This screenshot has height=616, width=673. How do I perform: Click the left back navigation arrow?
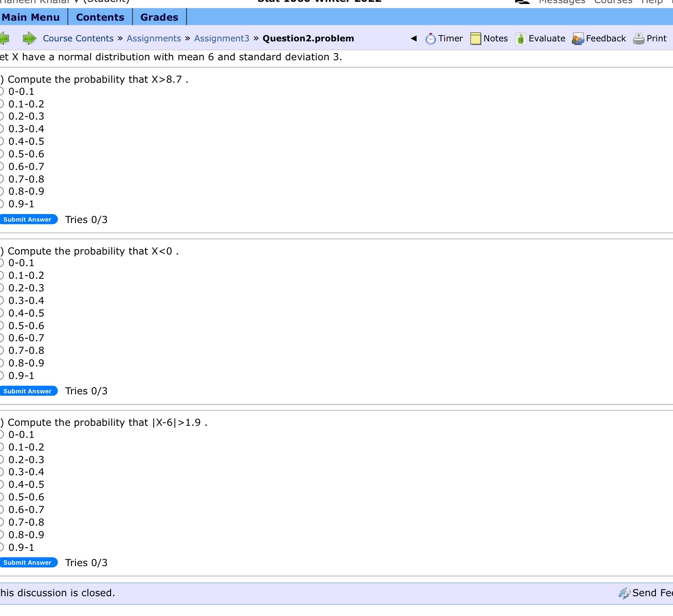click(x=4, y=38)
